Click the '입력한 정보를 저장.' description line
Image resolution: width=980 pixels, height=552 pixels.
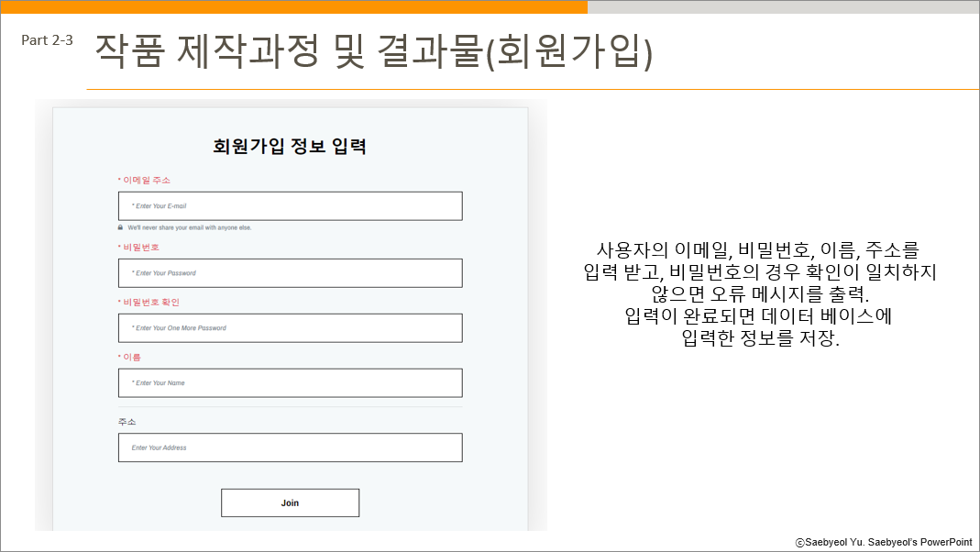click(761, 338)
